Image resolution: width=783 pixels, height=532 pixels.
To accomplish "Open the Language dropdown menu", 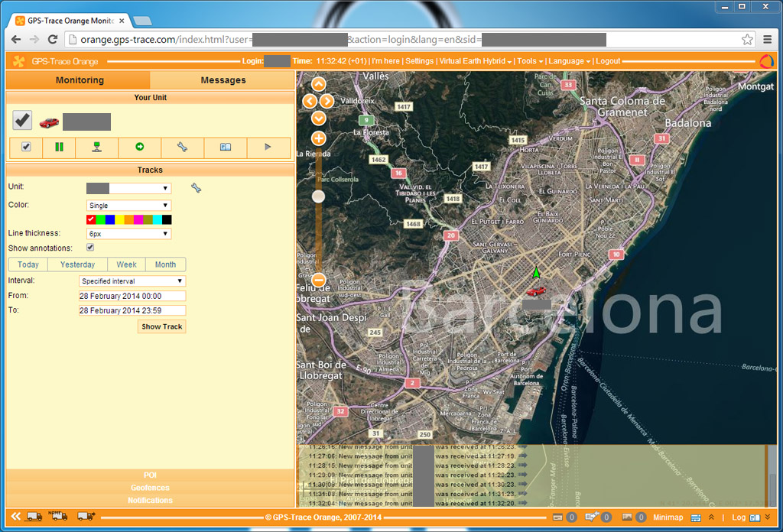I will point(569,61).
